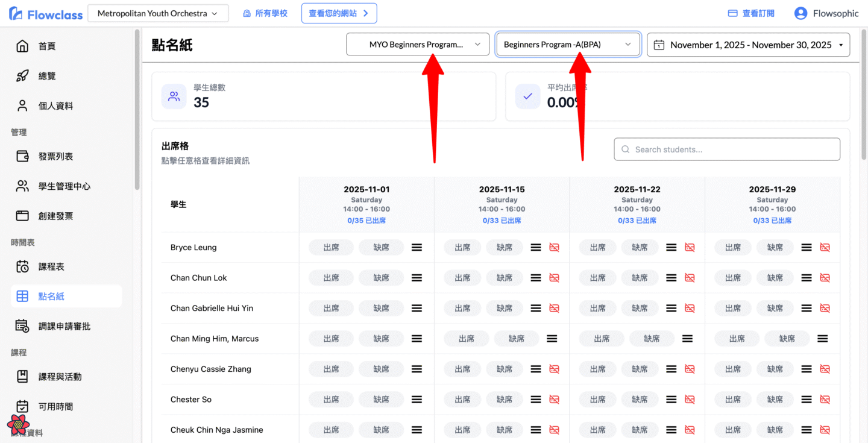Open the 查看訂閱 link

tap(751, 13)
